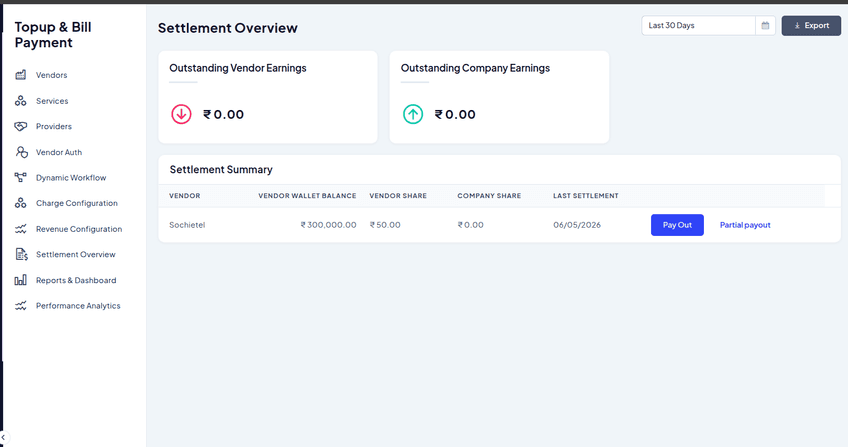Viewport: 848px width, 447px height.
Task: Click the LAST SETTLEMENT column header
Action: pyautogui.click(x=586, y=196)
